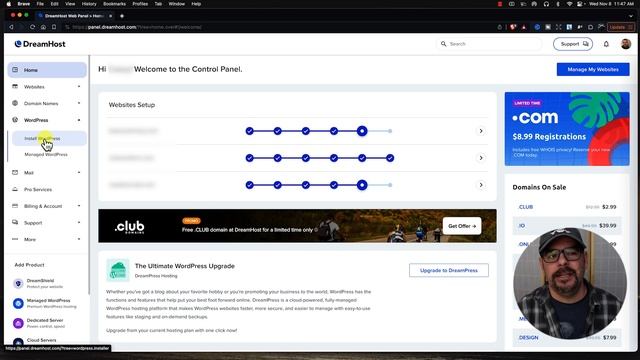640x360 pixels.
Task: Go back with browser back arrow
Action: (x=11, y=27)
